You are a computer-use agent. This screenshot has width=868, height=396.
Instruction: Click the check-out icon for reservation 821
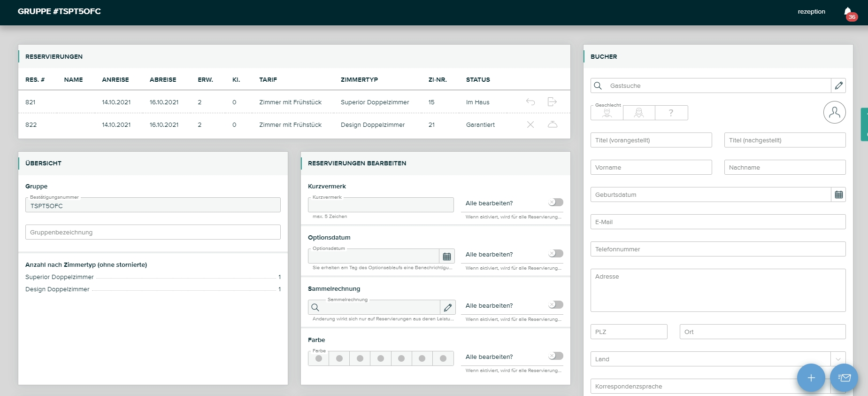tap(552, 102)
